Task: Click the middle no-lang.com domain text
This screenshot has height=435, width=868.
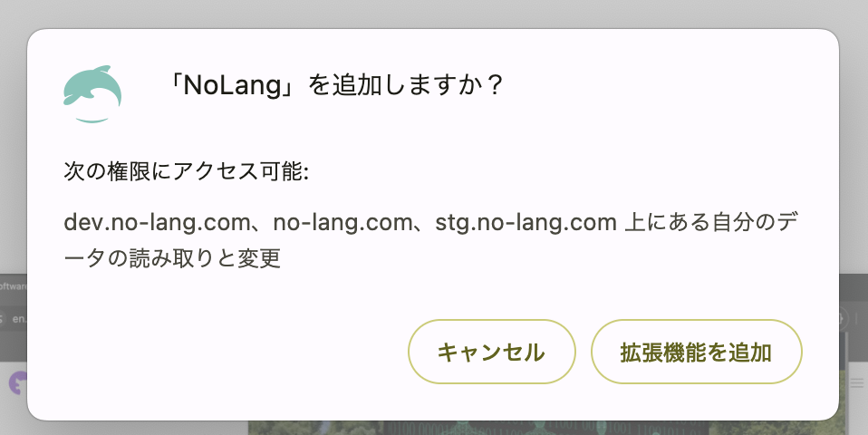Action: coord(342,222)
